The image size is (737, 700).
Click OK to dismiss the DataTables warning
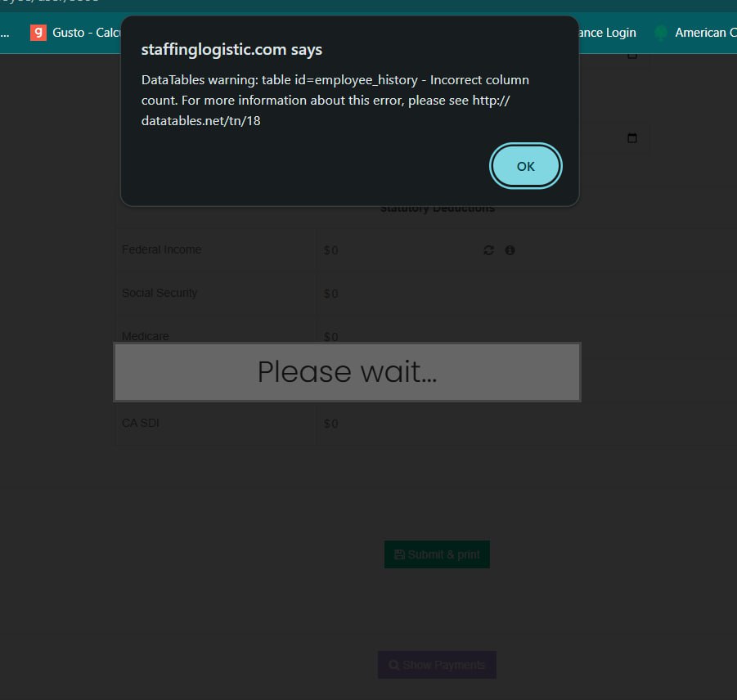(x=525, y=166)
